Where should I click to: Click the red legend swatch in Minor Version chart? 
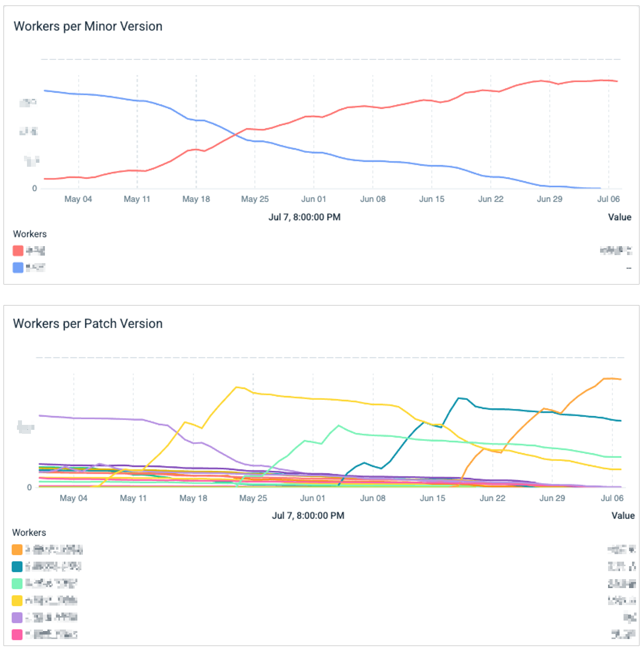(x=18, y=251)
